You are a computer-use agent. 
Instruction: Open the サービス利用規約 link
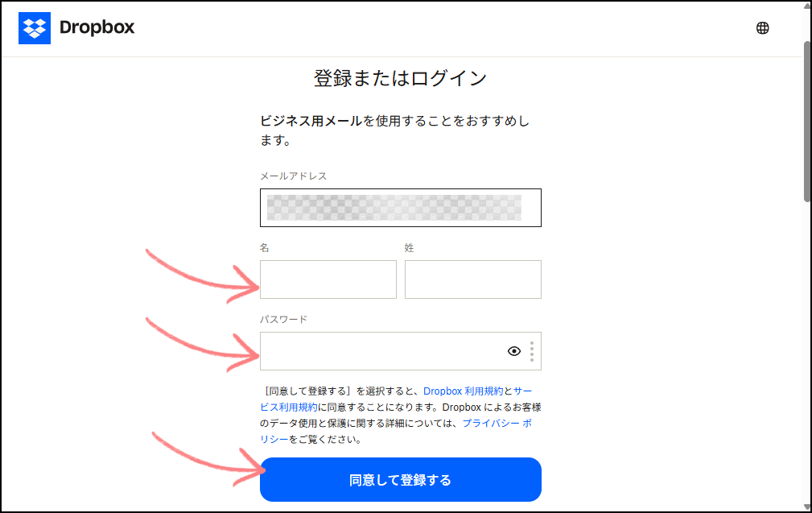(x=396, y=399)
